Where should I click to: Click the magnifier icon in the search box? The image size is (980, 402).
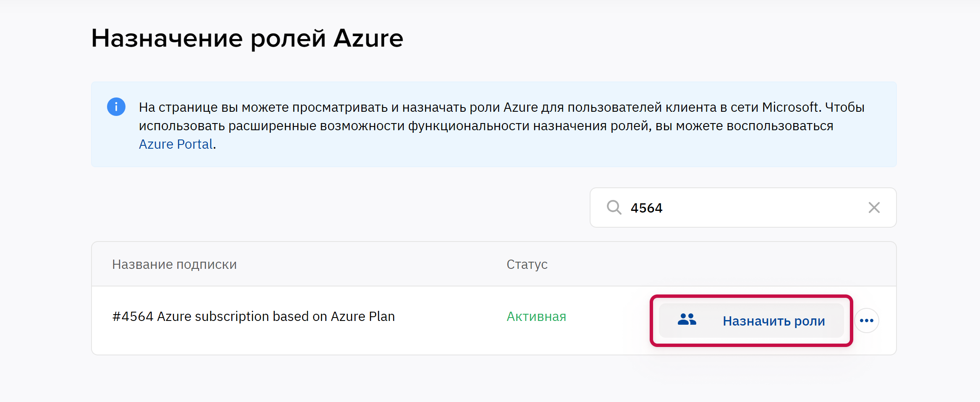tap(614, 208)
